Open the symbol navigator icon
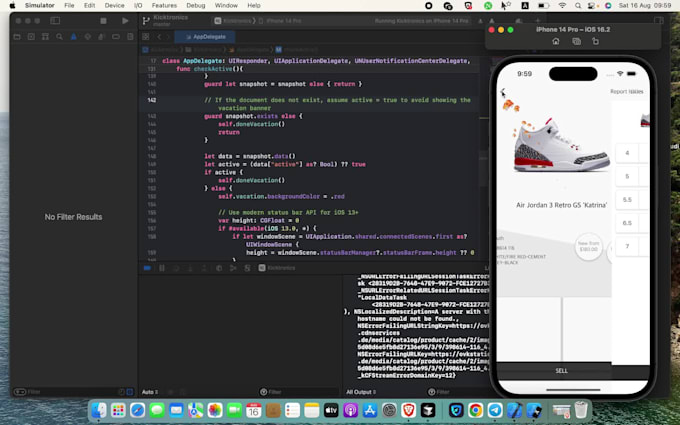The height and width of the screenshot is (425, 680). coord(45,37)
